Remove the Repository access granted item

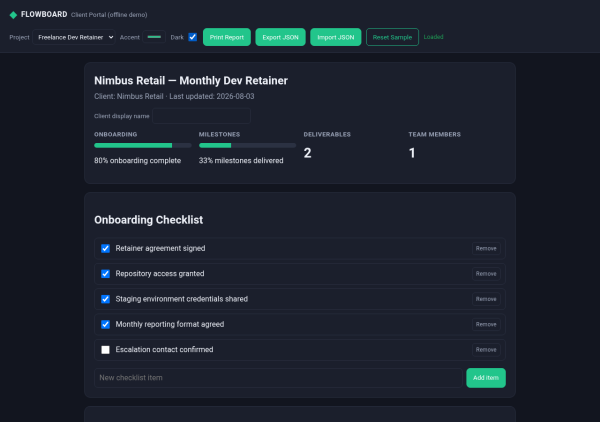(486, 274)
